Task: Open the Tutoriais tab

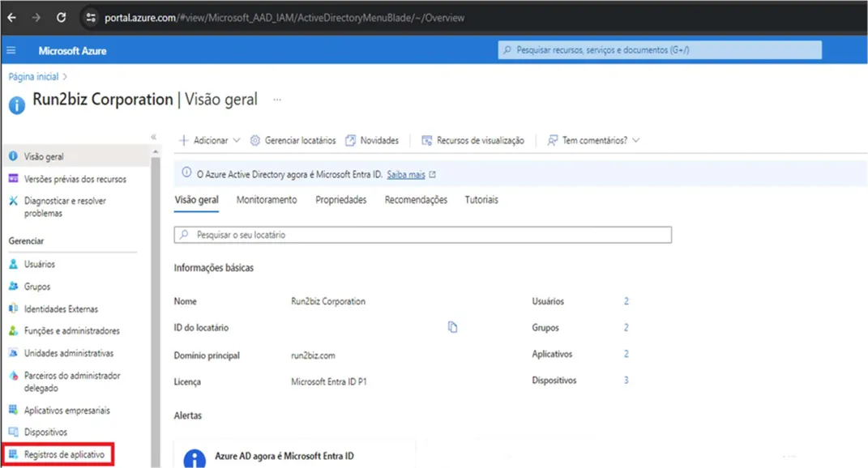Action: pyautogui.click(x=481, y=200)
